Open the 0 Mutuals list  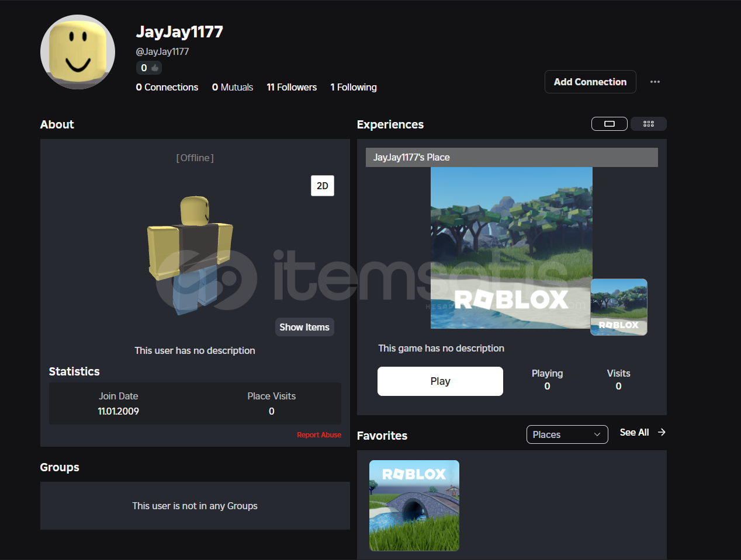click(233, 87)
